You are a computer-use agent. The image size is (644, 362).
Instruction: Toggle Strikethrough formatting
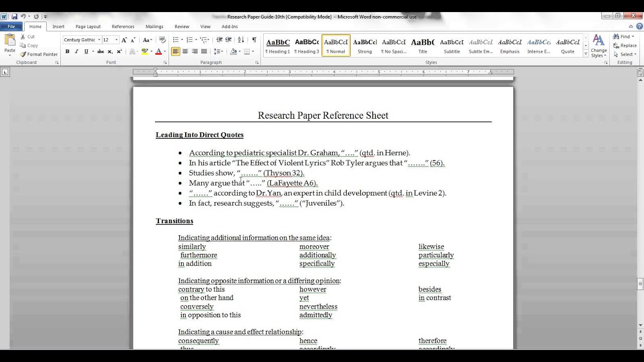(x=100, y=51)
